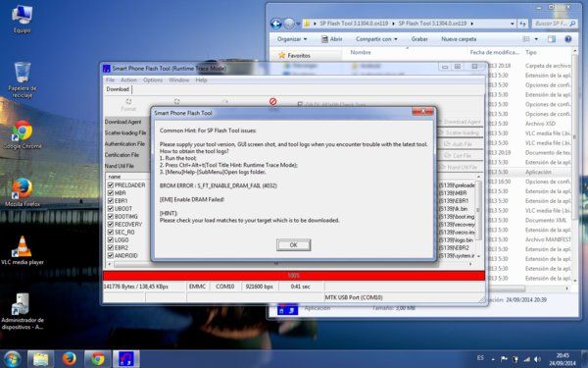Click the taskbar clock showing 20:45
The width and height of the screenshot is (588, 368).
pyautogui.click(x=563, y=359)
